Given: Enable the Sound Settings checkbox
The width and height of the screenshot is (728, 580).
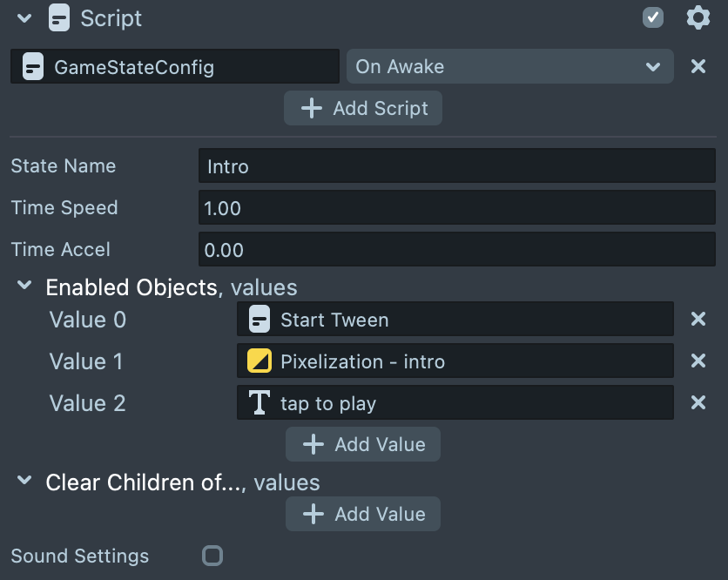Looking at the screenshot, I should 212,556.
